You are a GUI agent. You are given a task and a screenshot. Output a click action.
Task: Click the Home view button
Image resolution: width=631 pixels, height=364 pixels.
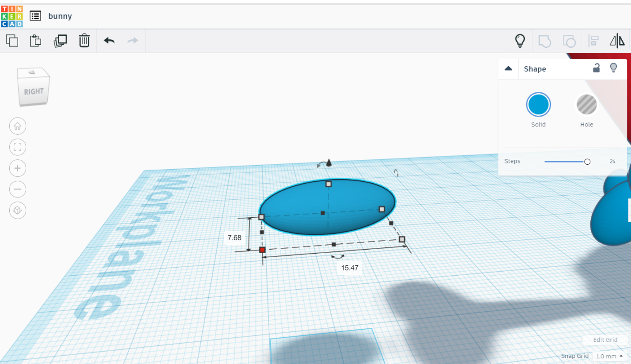[18, 126]
